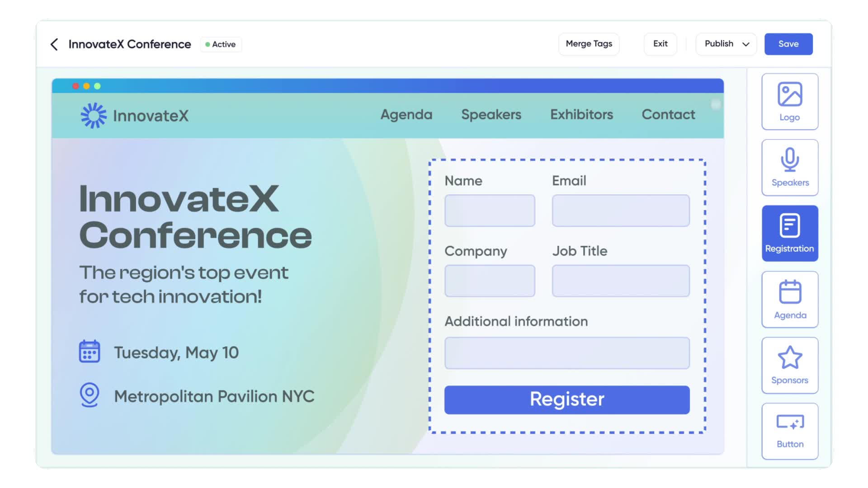Screen dimensions: 868x488
Task: Select the Registration form widget
Action: (790, 234)
